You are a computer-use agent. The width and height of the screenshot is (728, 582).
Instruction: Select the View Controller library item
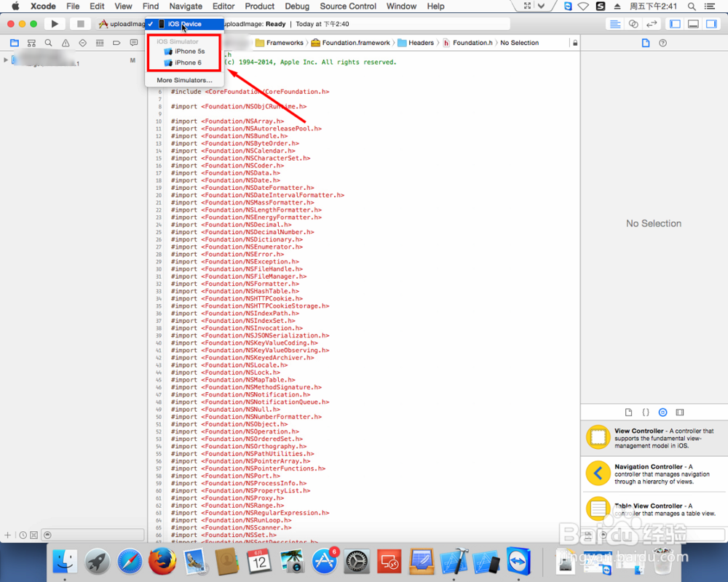[x=654, y=438]
